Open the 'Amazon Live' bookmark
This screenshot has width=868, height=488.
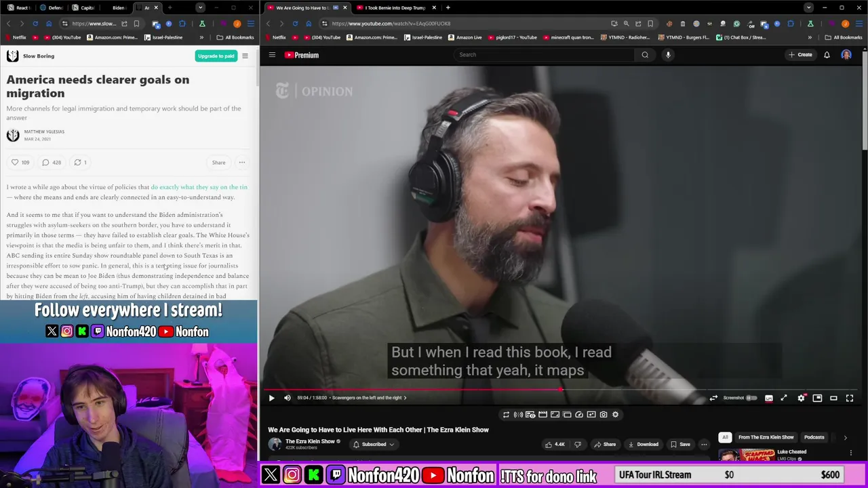(x=465, y=37)
